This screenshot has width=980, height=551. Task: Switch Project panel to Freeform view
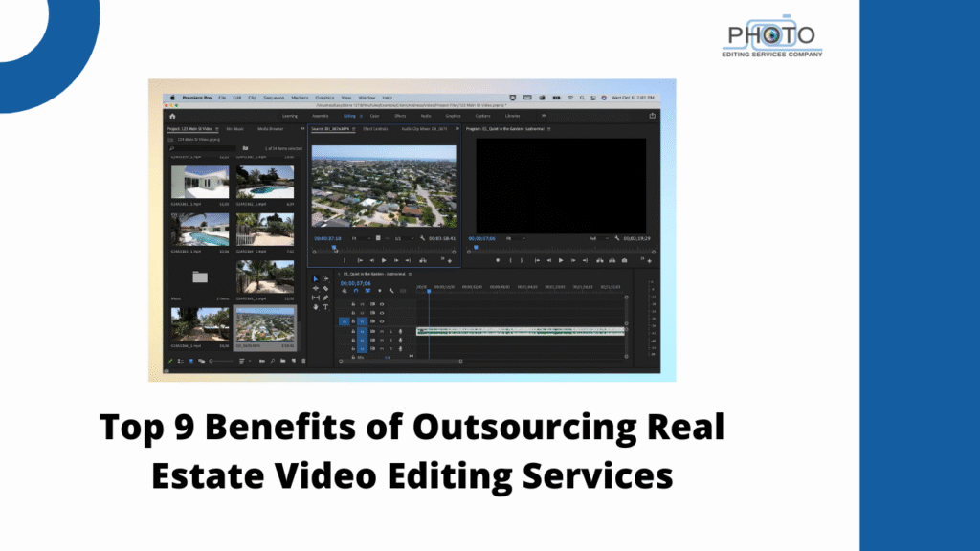click(x=201, y=361)
